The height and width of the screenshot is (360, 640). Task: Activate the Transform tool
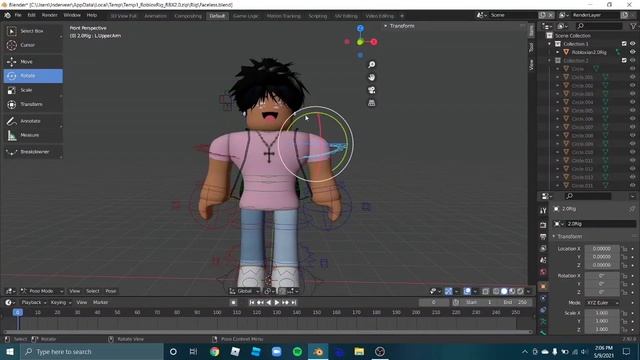[33, 104]
